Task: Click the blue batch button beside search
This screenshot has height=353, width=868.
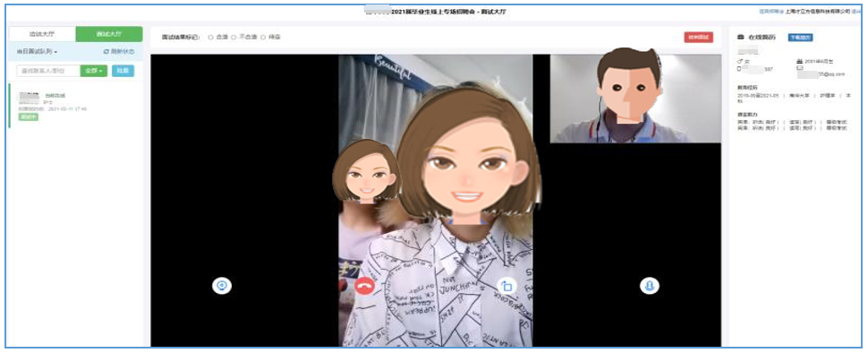Action: (x=123, y=71)
